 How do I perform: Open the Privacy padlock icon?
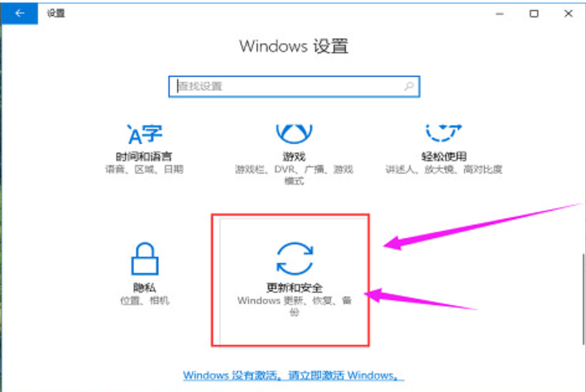click(x=145, y=259)
